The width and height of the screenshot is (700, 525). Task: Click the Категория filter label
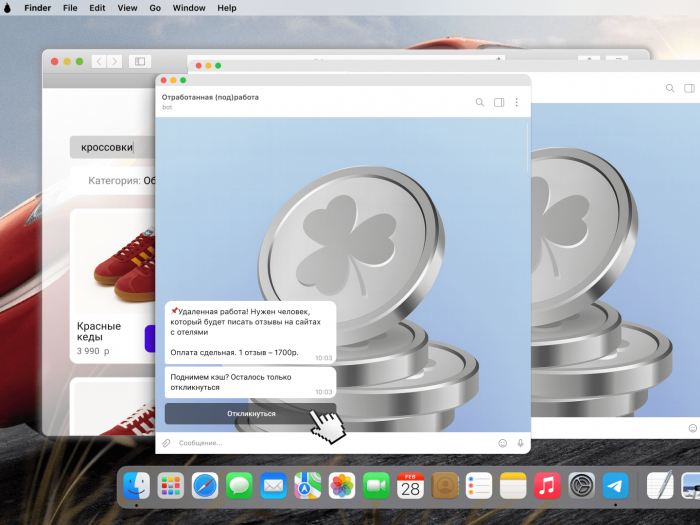(114, 181)
